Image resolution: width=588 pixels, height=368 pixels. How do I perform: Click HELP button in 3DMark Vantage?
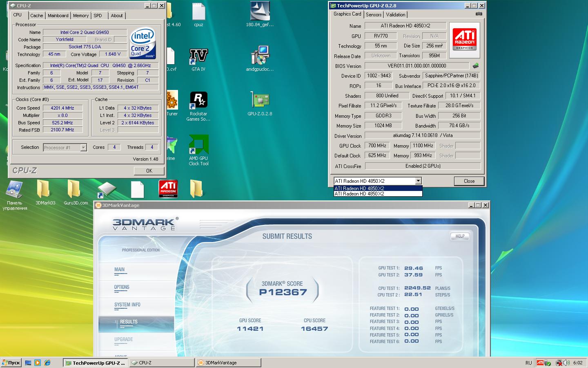[460, 236]
